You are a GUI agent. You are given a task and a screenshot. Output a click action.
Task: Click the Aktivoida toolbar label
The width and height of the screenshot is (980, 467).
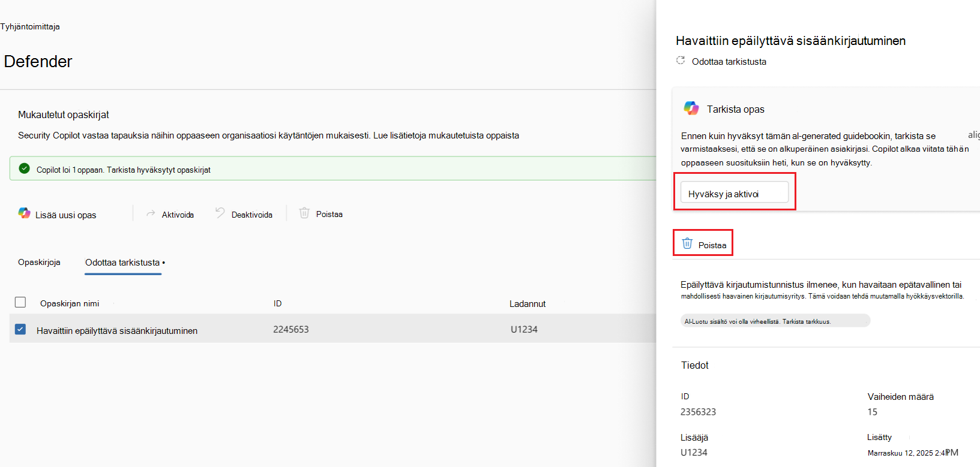point(178,215)
